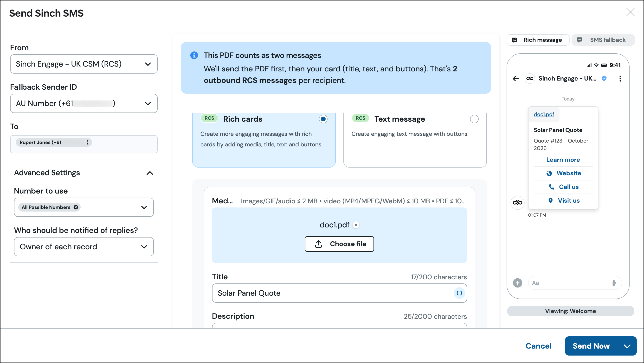Click the Sinch avatar beside the card preview
This screenshot has height=363, width=644.
click(x=517, y=202)
